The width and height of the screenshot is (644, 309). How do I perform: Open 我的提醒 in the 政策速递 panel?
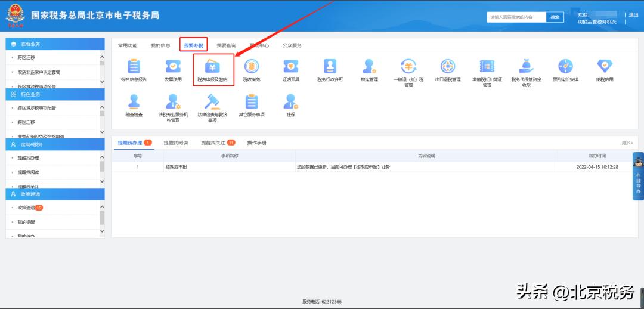click(26, 222)
